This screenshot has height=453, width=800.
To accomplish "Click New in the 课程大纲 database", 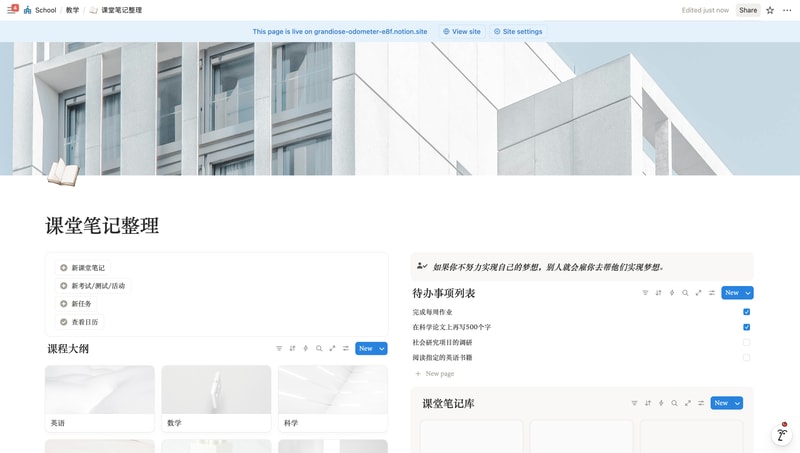I will [365, 348].
